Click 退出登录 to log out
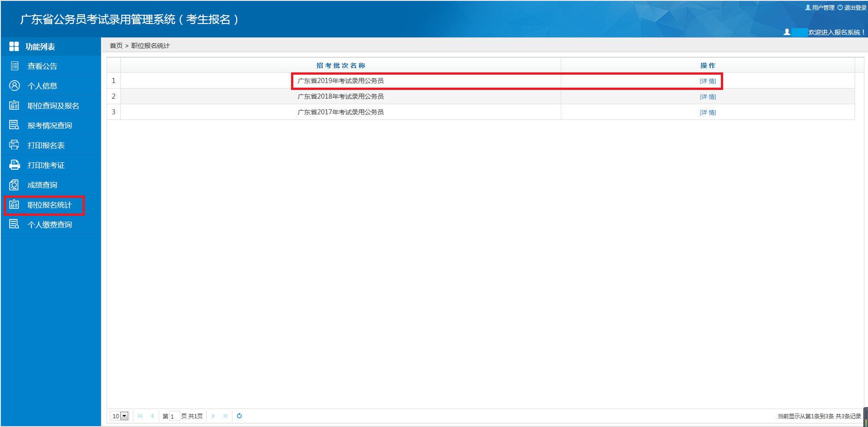Image resolution: width=868 pixels, height=427 pixels. pyautogui.click(x=852, y=7)
